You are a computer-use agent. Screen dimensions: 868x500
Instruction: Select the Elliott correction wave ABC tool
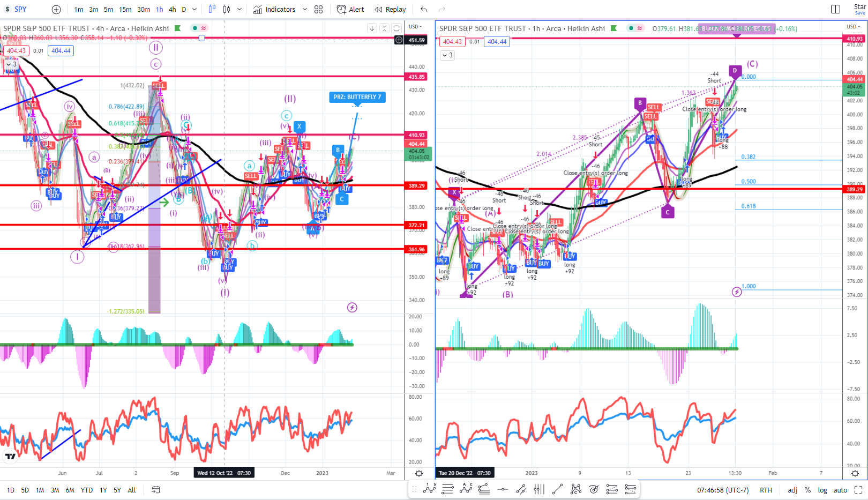click(466, 488)
